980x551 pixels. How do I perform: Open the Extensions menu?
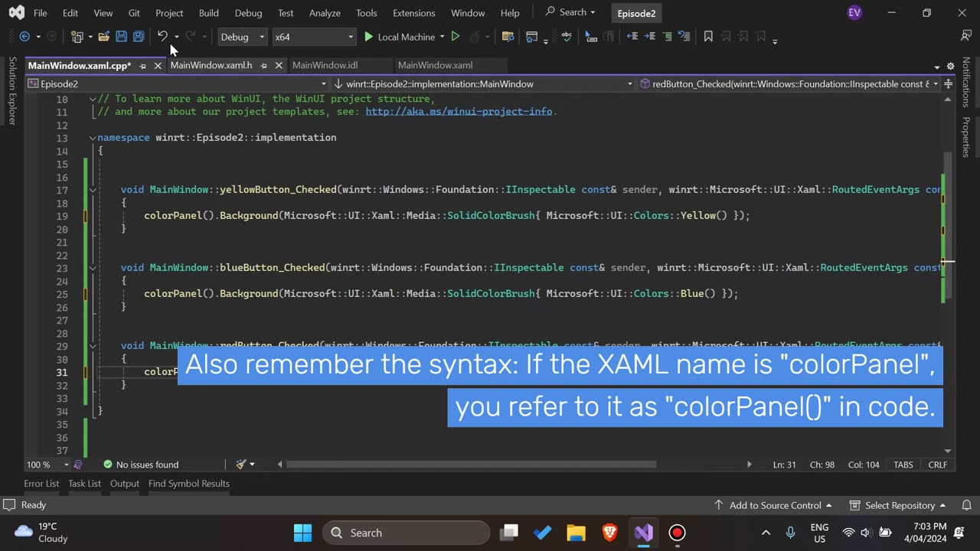414,13
